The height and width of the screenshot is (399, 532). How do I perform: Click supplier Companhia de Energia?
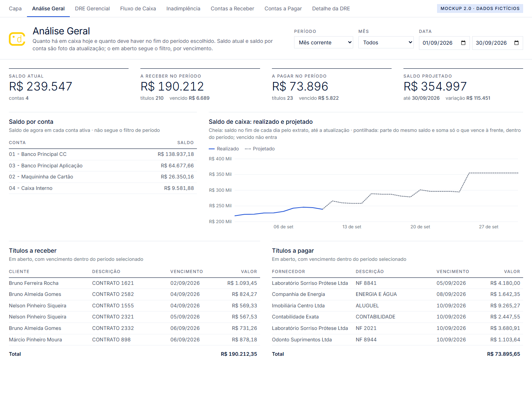299,294
